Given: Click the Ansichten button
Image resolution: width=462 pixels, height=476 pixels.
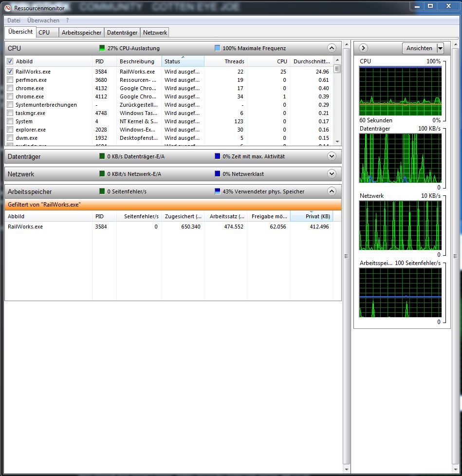Looking at the screenshot, I should [420, 48].
